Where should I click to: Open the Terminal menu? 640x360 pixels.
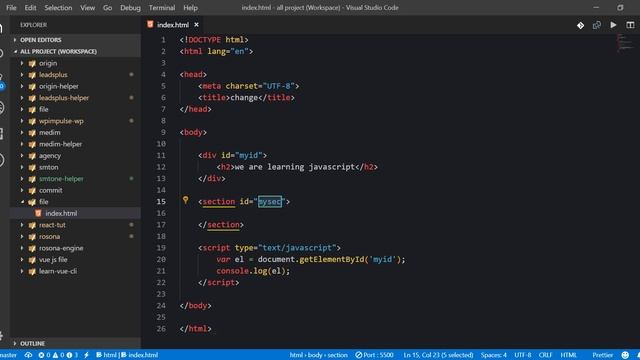pos(162,8)
